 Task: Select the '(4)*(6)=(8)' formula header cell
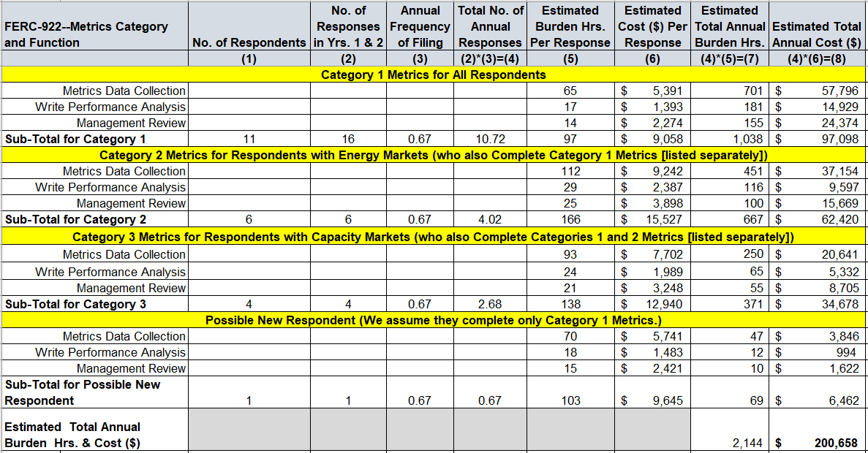[816, 59]
